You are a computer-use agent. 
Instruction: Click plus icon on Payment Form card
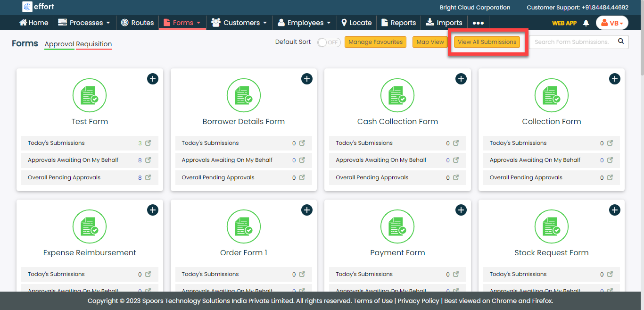click(461, 210)
